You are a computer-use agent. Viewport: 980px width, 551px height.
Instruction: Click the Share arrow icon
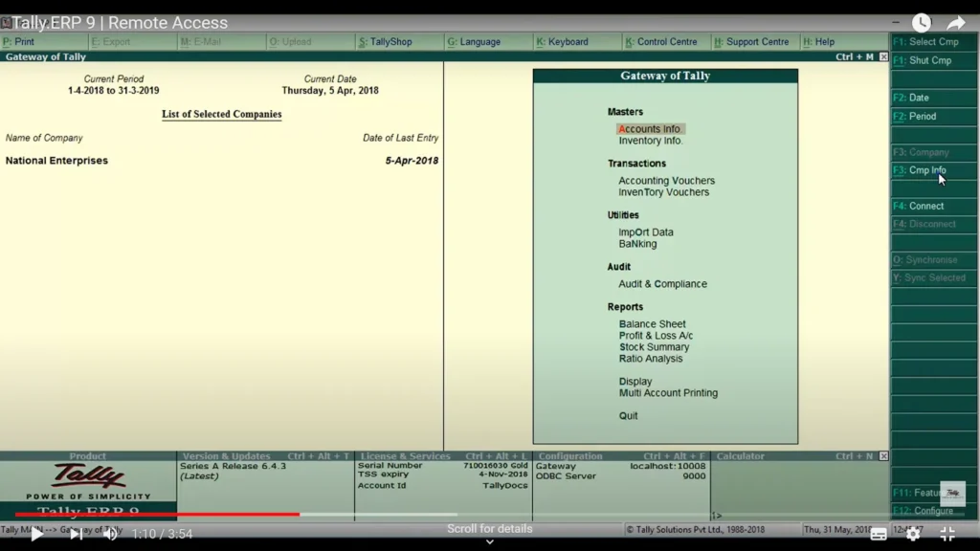coord(956,23)
